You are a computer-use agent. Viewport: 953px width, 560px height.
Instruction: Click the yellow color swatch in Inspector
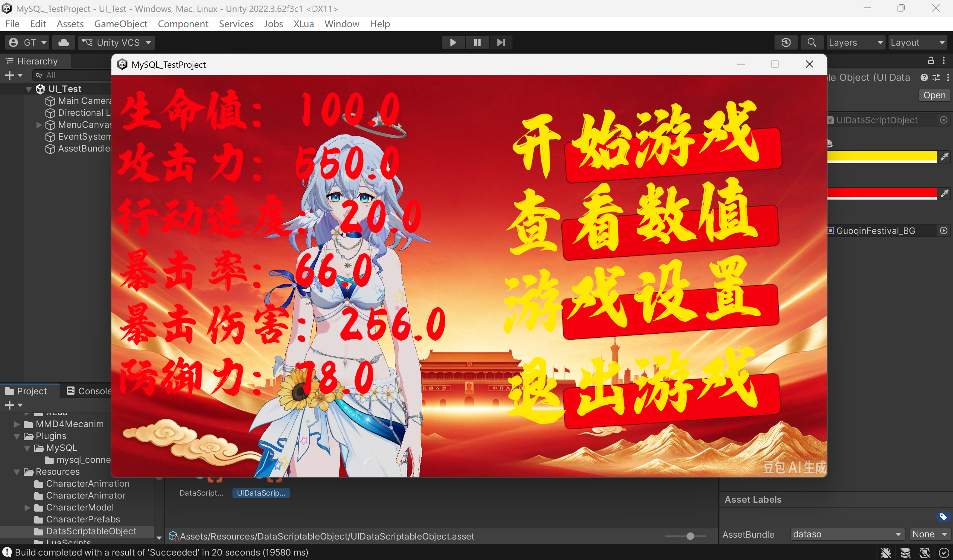point(882,156)
